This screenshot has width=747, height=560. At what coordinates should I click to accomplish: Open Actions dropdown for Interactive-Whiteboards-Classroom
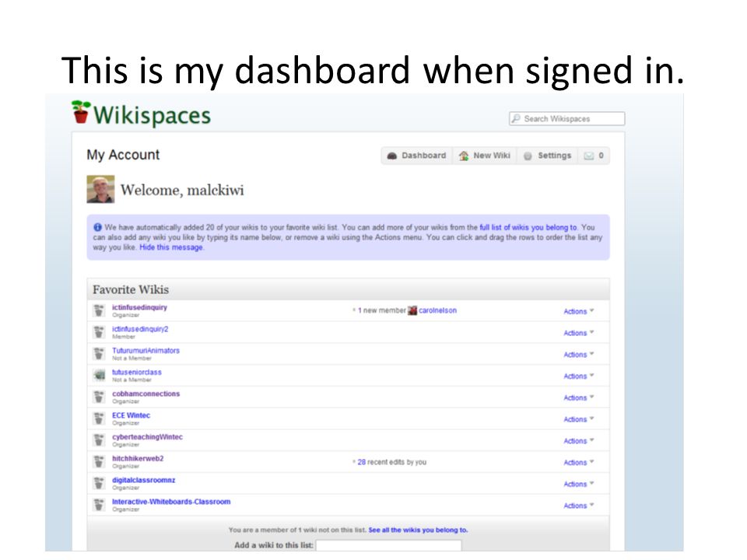(578, 506)
